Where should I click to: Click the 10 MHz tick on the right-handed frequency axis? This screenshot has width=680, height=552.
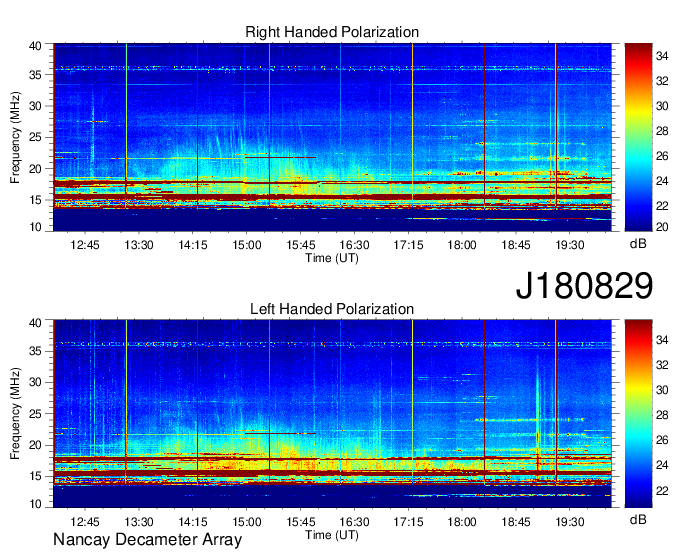tap(36, 227)
